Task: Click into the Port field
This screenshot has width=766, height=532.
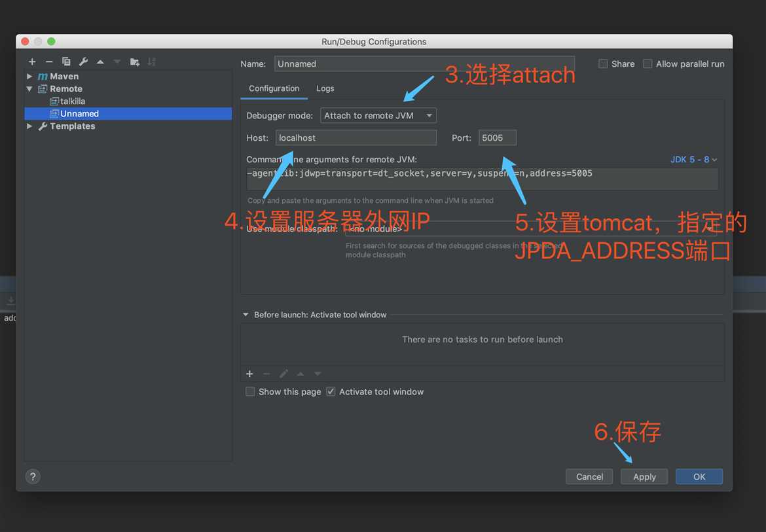Action: (498, 137)
